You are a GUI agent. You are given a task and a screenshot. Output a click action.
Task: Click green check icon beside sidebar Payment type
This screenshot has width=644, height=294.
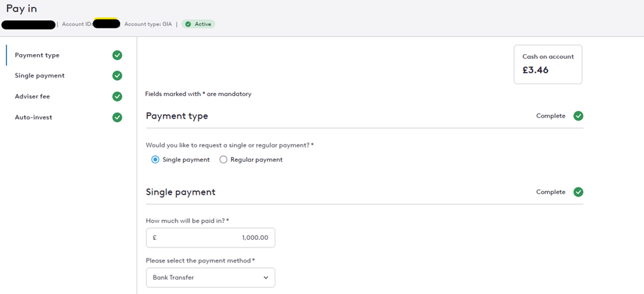tap(117, 55)
